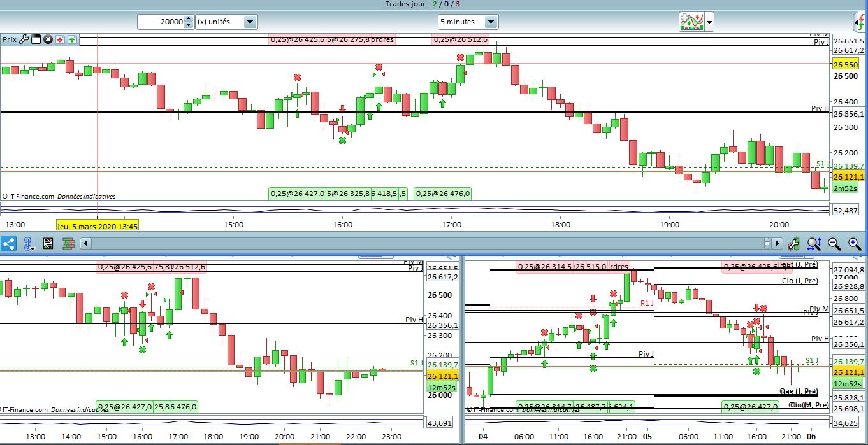Select the red 'ordres' label in top chart
This screenshot has height=445, width=868.
coord(382,39)
